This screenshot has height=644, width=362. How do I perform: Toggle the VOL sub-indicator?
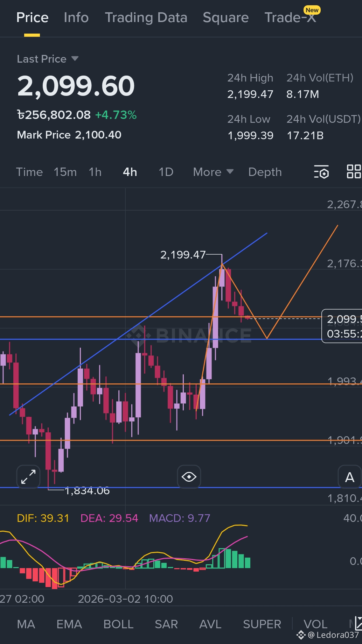315,624
